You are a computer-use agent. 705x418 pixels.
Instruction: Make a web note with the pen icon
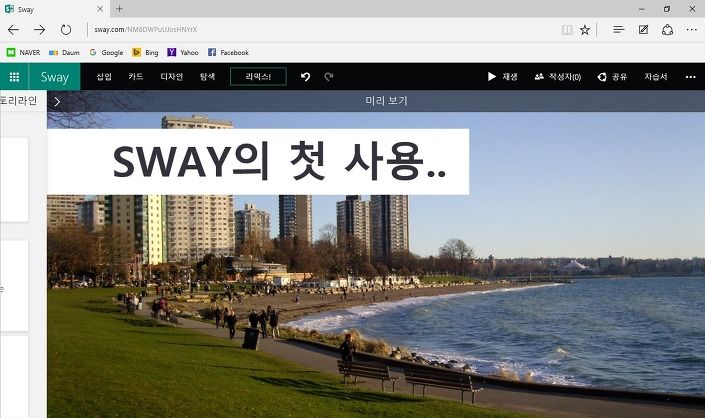(x=643, y=30)
